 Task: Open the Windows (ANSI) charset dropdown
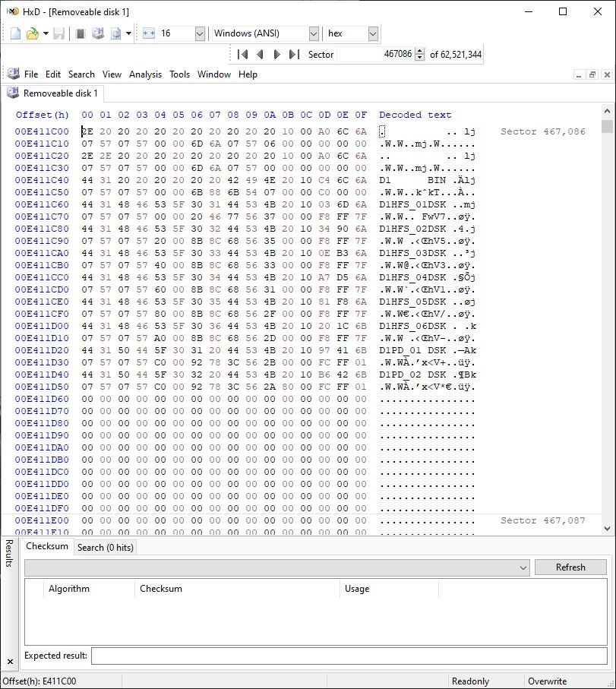click(313, 33)
